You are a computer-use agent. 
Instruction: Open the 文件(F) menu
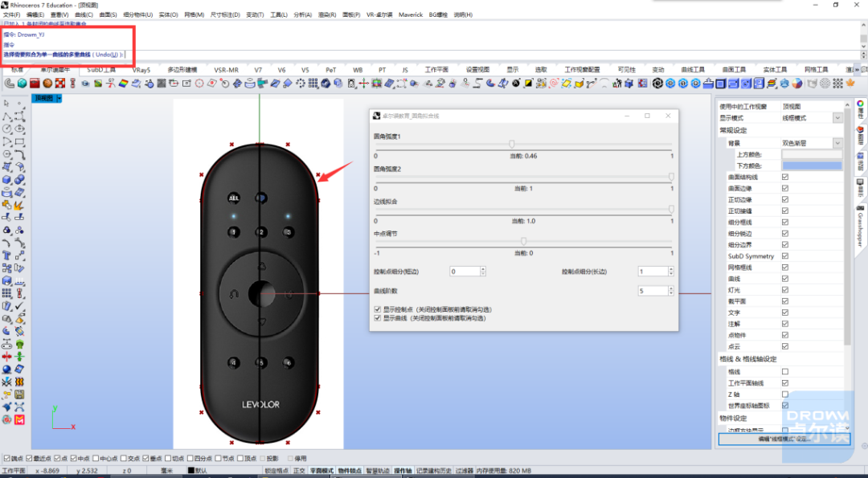point(11,15)
